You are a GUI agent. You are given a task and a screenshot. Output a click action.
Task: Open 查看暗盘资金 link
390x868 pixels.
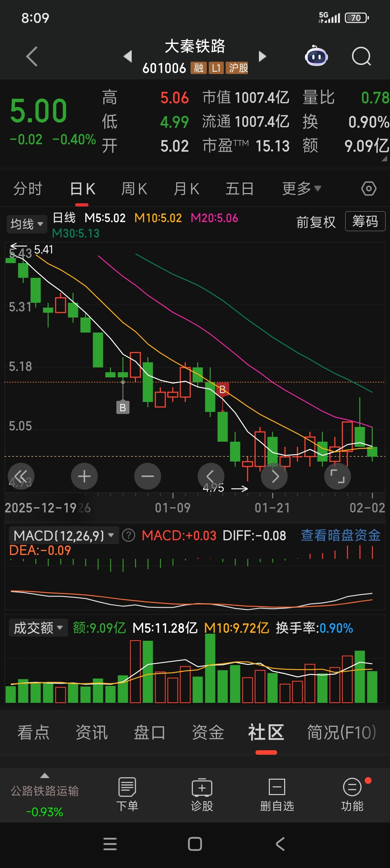coord(340,535)
